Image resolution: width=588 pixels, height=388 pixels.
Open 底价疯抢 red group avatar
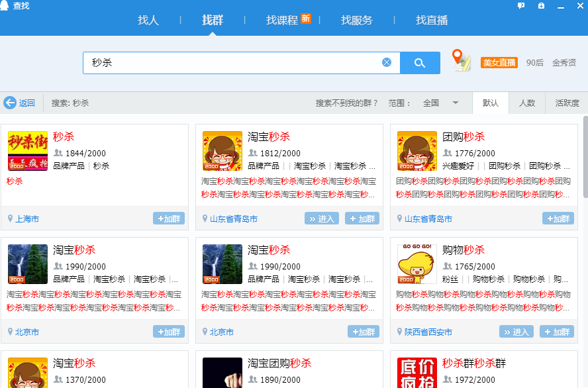coord(417,373)
